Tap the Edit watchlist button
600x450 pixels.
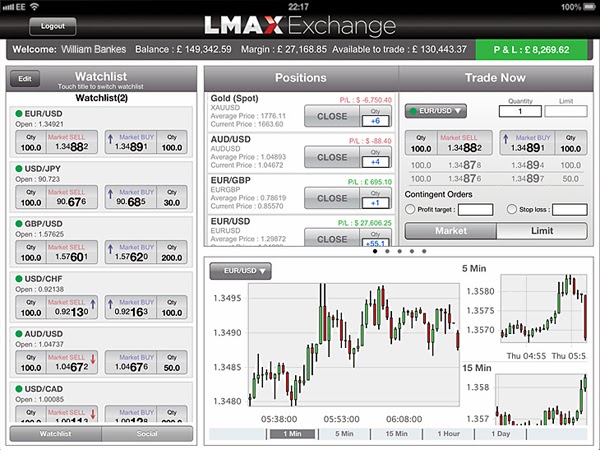tap(25, 78)
